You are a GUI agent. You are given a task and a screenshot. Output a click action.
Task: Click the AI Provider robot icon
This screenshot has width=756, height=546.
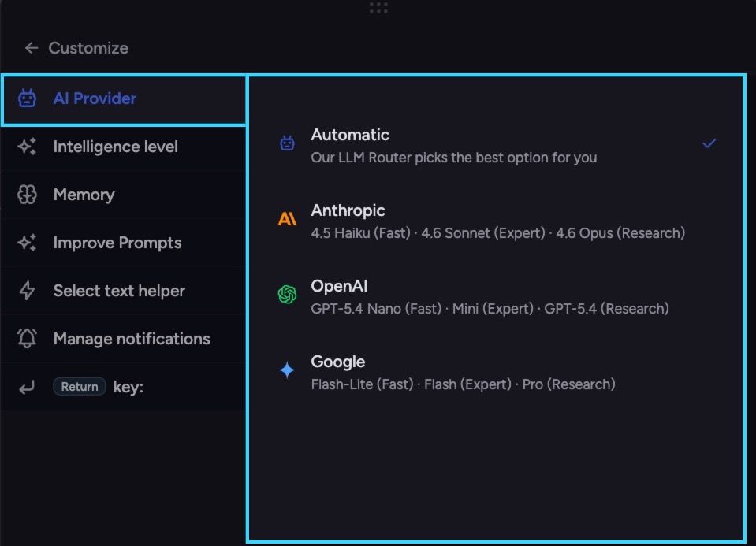pos(27,98)
